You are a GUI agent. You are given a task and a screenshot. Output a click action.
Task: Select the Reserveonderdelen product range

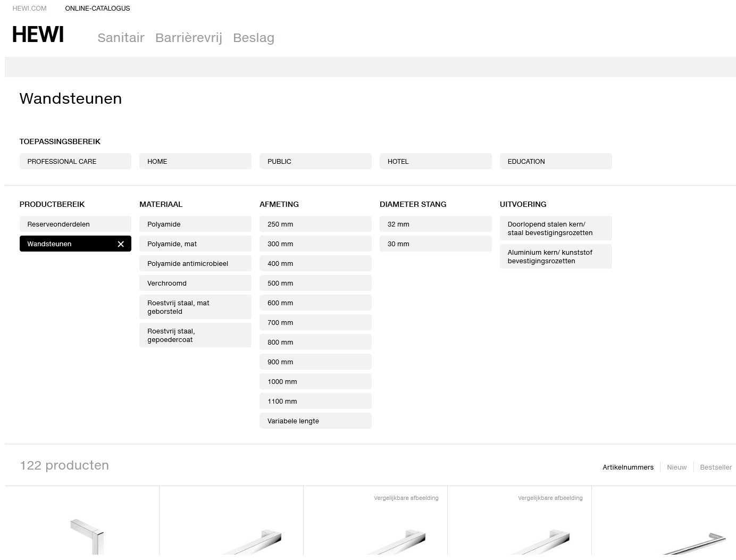pyautogui.click(x=75, y=224)
